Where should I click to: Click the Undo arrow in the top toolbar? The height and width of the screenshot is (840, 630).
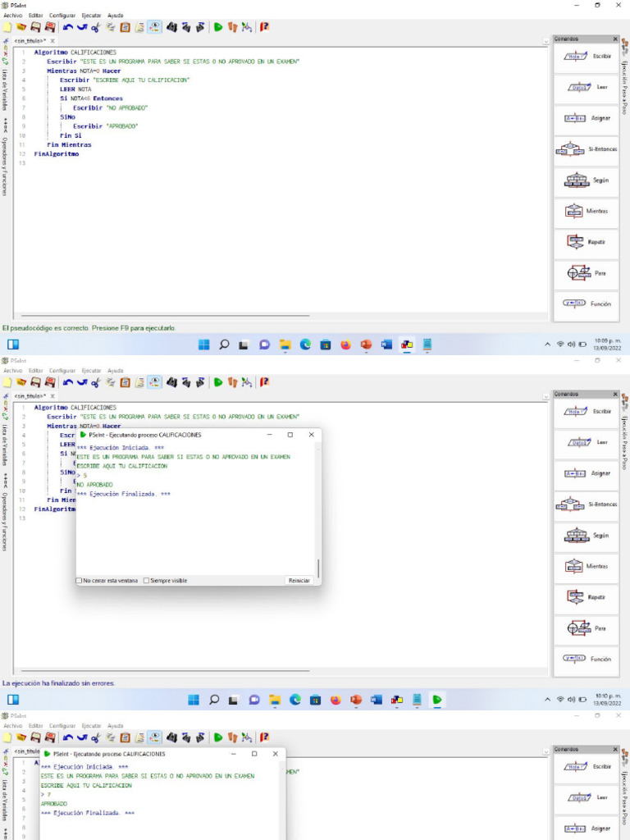coord(68,27)
